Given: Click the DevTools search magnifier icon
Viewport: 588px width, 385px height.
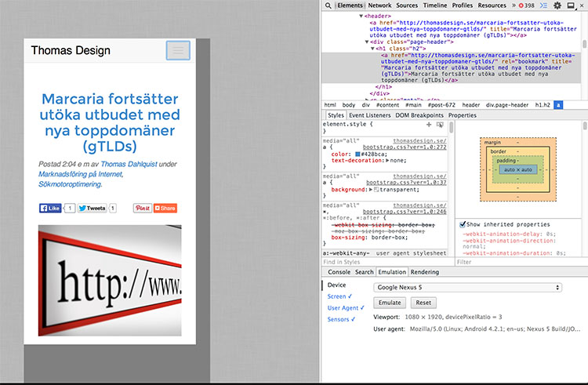Looking at the screenshot, I should 328,5.
